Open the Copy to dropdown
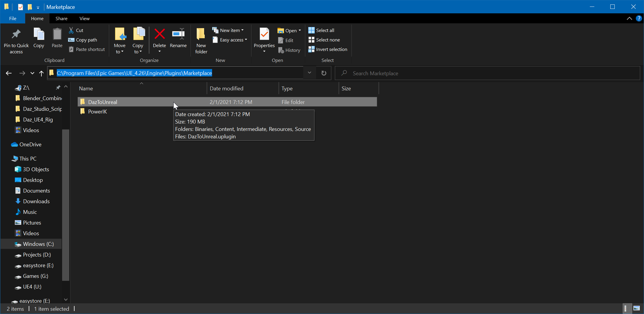Viewport: 644px width, 314px height. tap(138, 49)
